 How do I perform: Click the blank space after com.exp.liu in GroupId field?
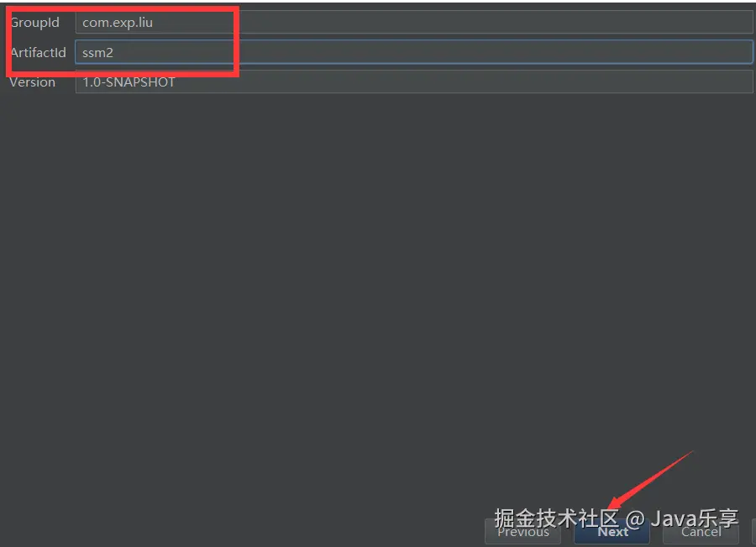point(454,22)
